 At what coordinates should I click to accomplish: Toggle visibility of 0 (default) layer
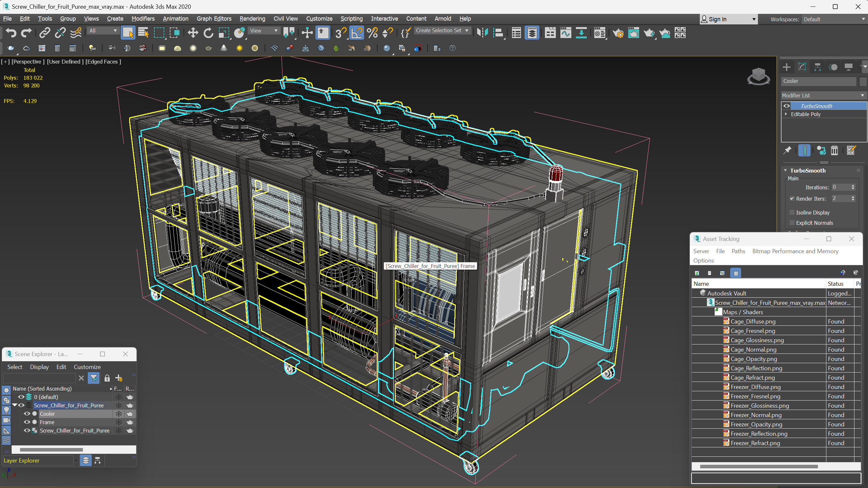21,397
